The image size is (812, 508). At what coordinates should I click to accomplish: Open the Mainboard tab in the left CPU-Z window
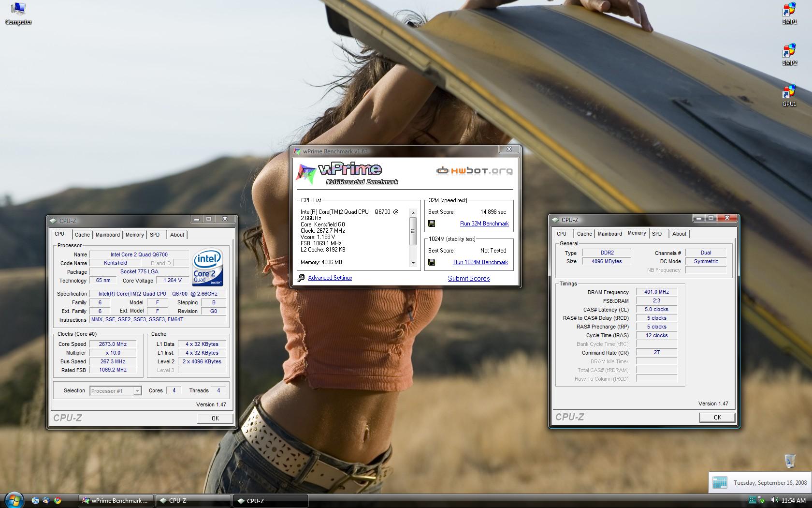pos(107,235)
